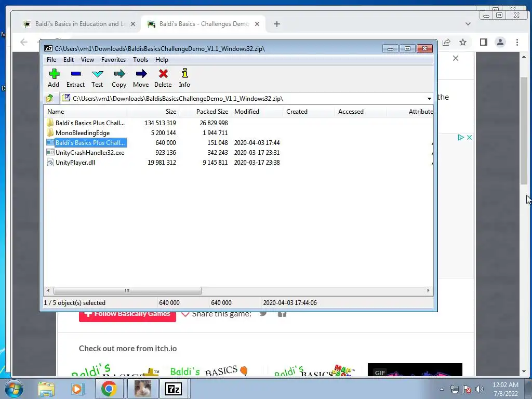The width and height of the screenshot is (532, 399).
Task: Sort by the Modified column header
Action: pyautogui.click(x=257, y=112)
